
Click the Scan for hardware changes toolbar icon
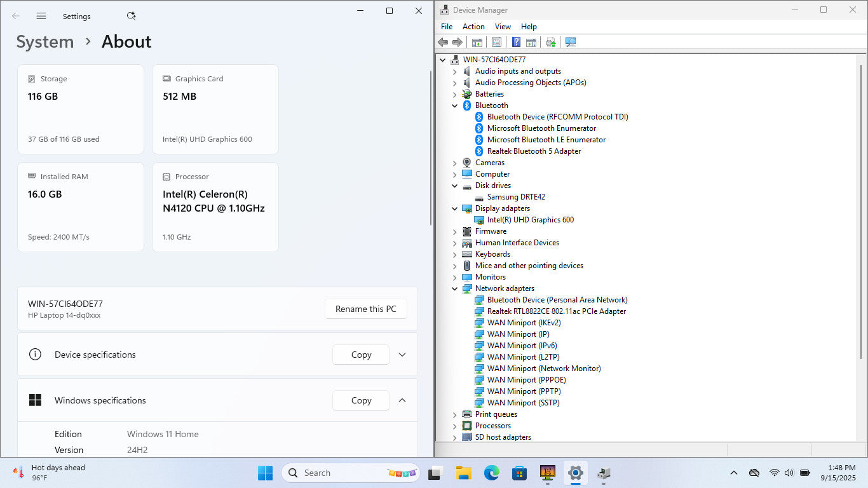tap(570, 42)
